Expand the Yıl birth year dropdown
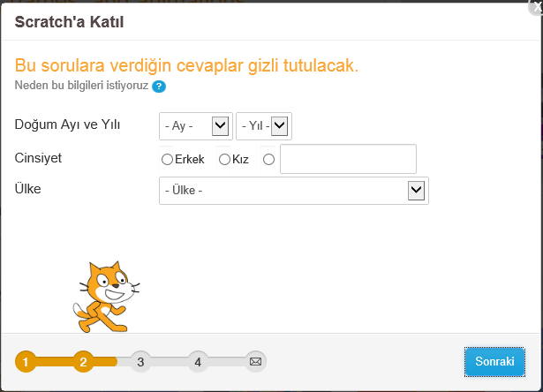The height and width of the screenshot is (392, 543). tap(264, 126)
